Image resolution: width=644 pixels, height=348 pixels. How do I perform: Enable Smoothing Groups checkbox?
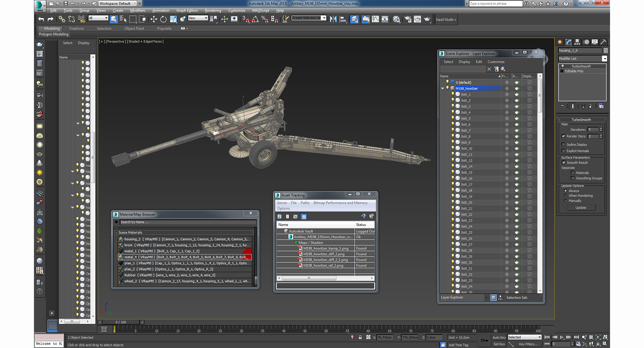coord(573,178)
